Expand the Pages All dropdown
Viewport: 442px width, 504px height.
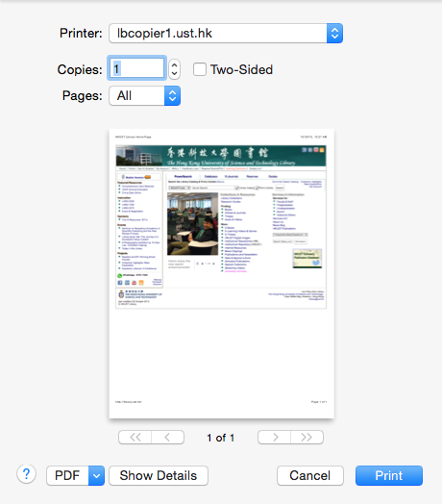tap(144, 96)
